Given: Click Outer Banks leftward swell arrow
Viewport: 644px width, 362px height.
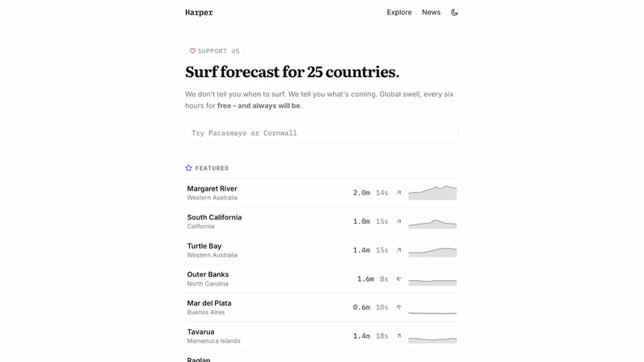Looking at the screenshot, I should 398,278.
